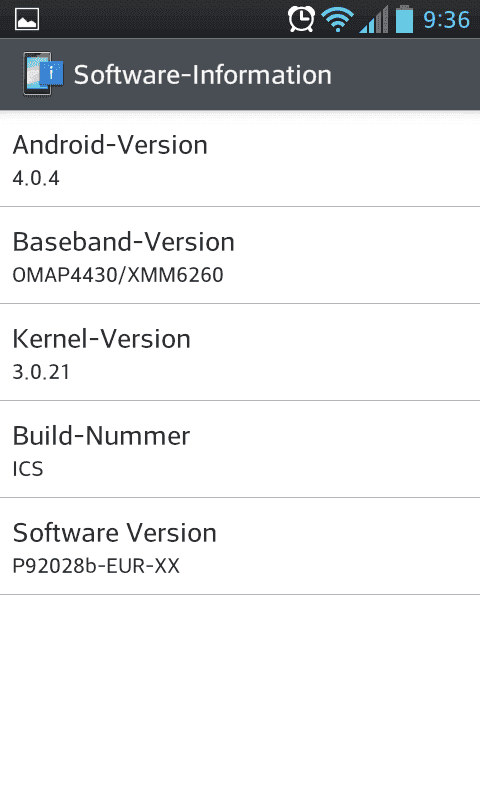
Task: Tap the Software-Information app icon
Action: pyautogui.click(x=43, y=74)
